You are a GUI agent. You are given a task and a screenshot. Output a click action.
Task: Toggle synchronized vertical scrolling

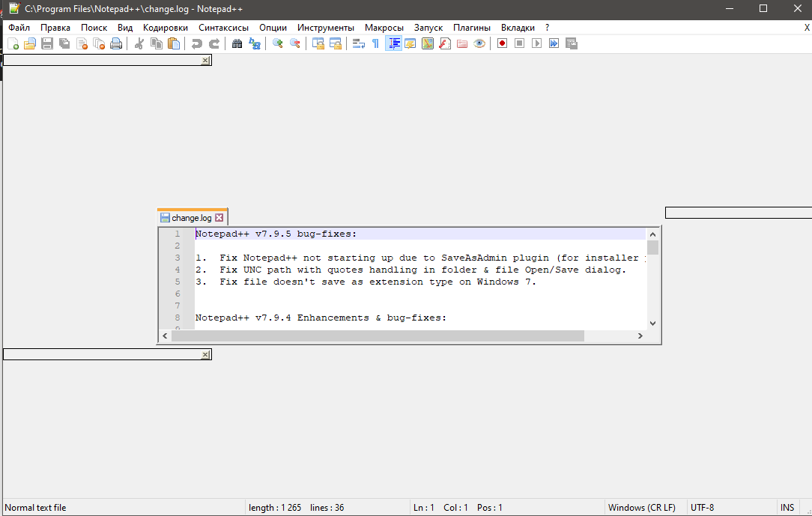(x=318, y=43)
